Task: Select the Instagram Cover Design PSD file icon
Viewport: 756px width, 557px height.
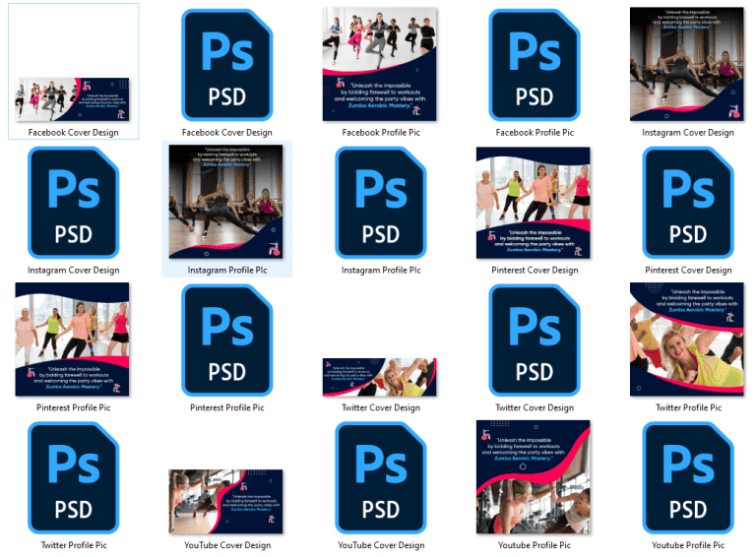Action: 73,203
